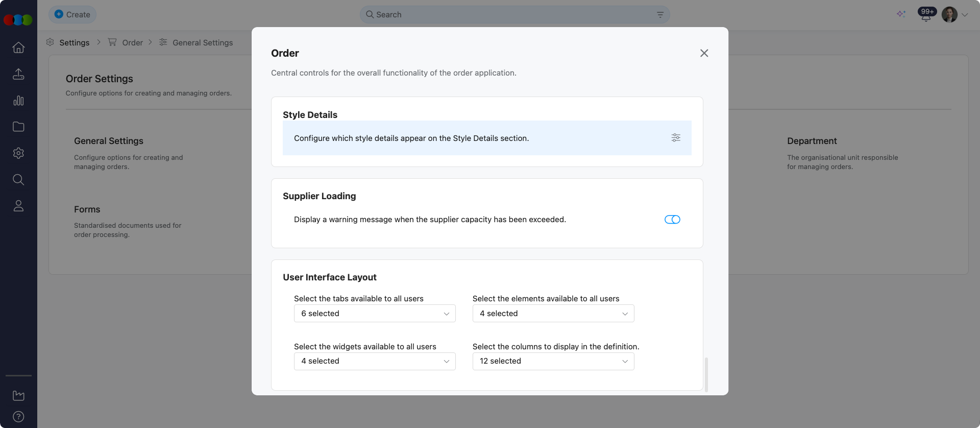Click the AI sparkle icon in the header
This screenshot has height=428, width=980.
click(901, 14)
